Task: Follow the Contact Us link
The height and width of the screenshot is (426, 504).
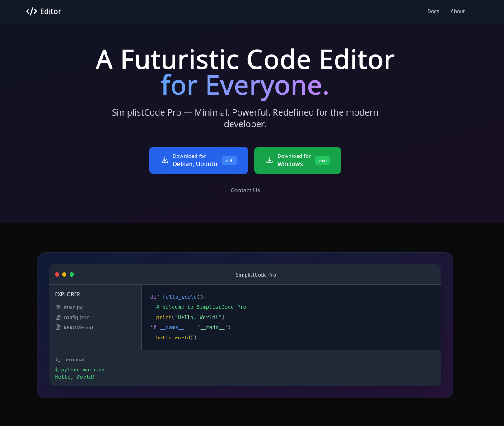Action: [x=245, y=190]
